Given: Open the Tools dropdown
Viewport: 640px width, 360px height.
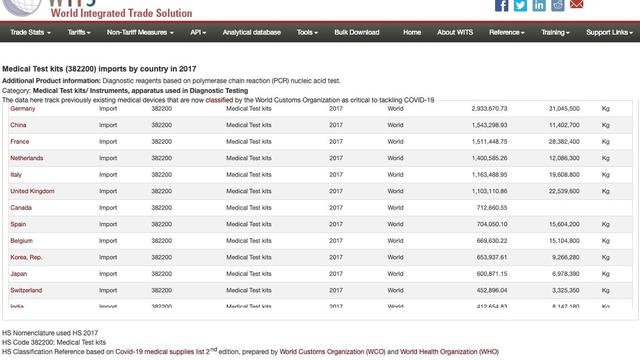Looking at the screenshot, I should (307, 32).
